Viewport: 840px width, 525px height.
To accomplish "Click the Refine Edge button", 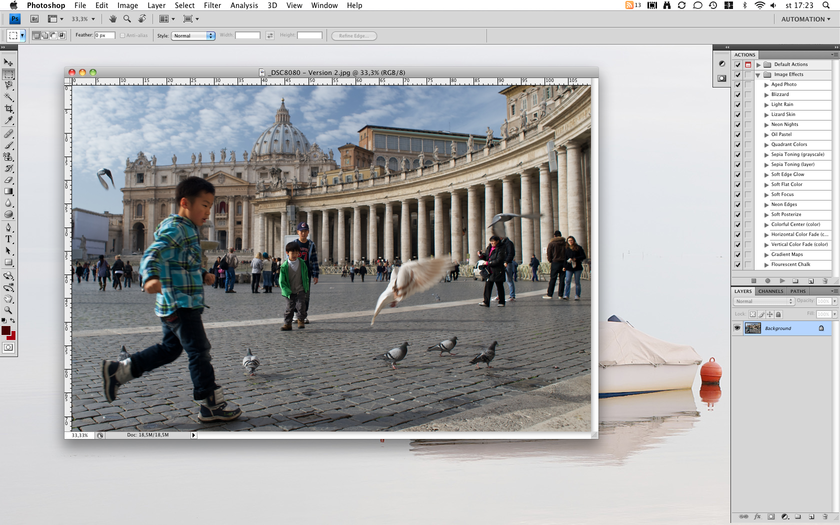I will click(354, 36).
